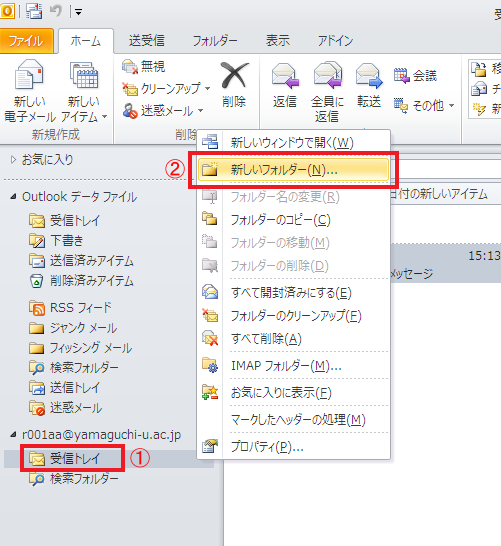Click the delete-all red X icon in menu
The height and width of the screenshot is (546, 501).
tap(210, 338)
